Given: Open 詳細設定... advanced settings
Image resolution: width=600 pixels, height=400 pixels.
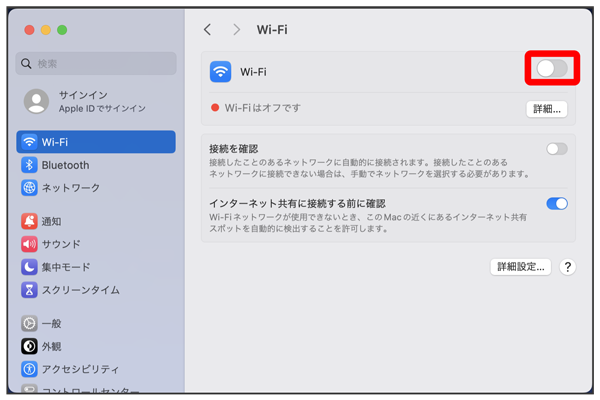Looking at the screenshot, I should pos(521,267).
